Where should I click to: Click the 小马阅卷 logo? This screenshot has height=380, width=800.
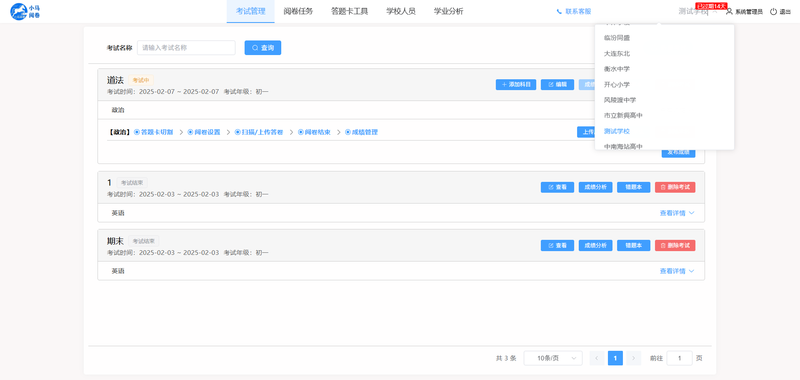coord(26,11)
